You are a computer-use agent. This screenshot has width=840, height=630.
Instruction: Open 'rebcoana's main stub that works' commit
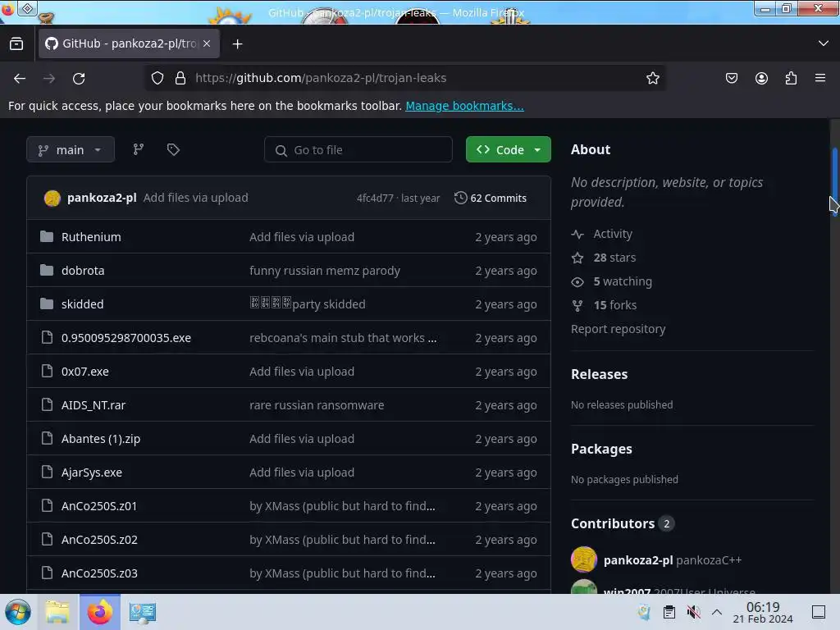[x=343, y=338]
